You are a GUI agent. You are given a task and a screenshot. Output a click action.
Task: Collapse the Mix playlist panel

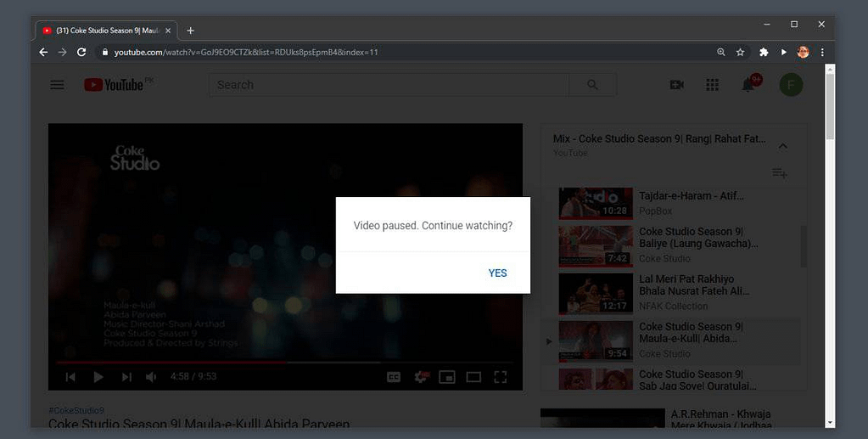[783, 145]
